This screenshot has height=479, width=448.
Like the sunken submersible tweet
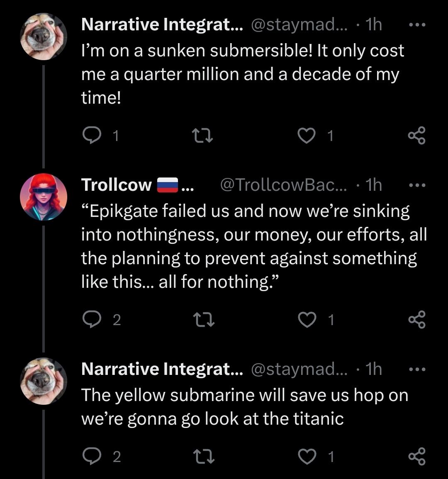(x=307, y=136)
